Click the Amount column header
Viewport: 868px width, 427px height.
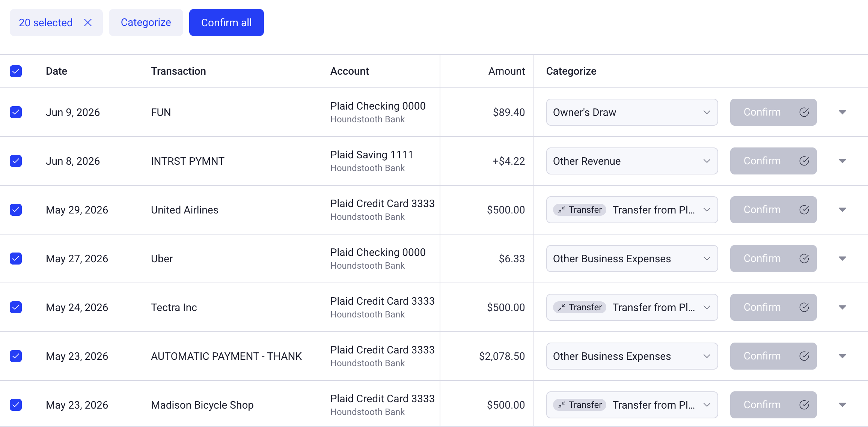tap(506, 71)
